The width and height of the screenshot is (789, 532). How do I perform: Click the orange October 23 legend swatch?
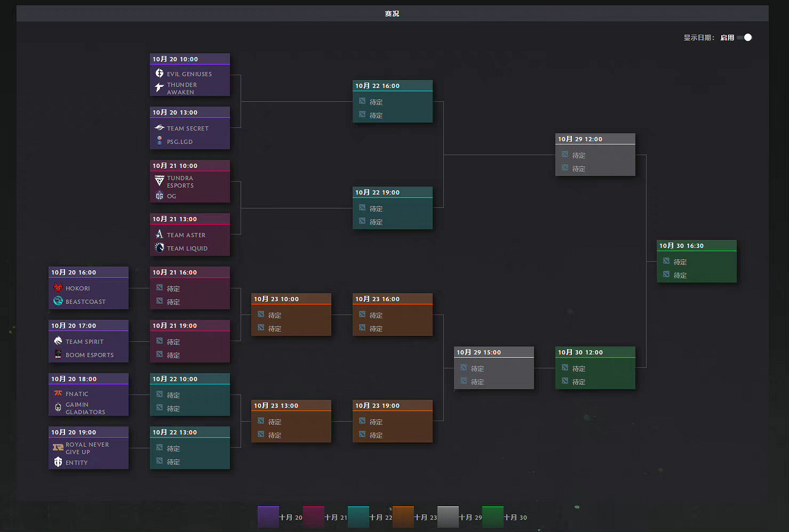tap(403, 517)
